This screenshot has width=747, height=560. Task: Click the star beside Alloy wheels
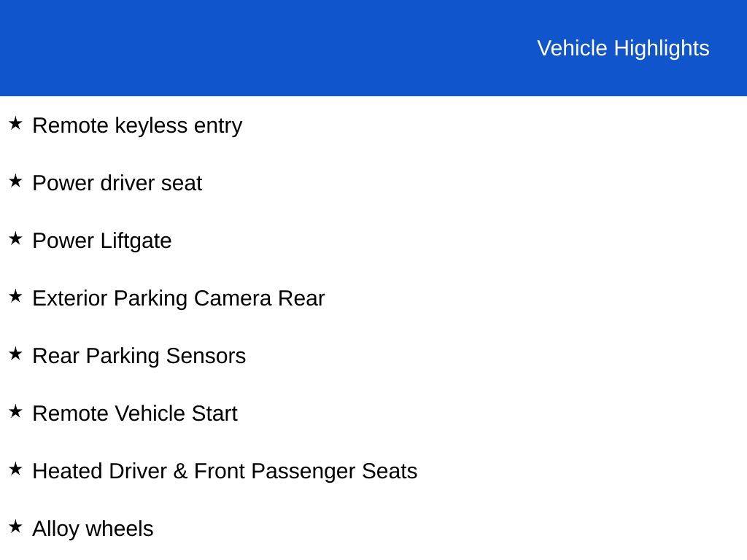(15, 526)
